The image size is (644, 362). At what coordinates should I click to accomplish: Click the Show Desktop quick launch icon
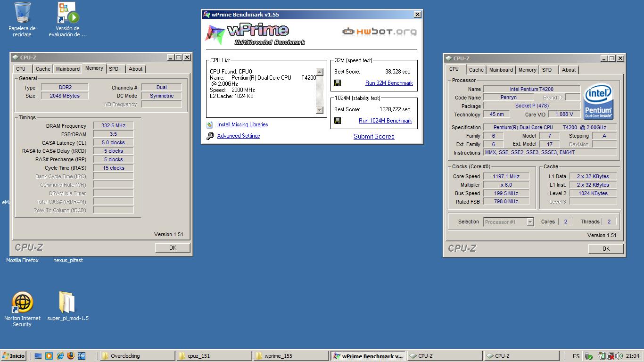(38, 356)
